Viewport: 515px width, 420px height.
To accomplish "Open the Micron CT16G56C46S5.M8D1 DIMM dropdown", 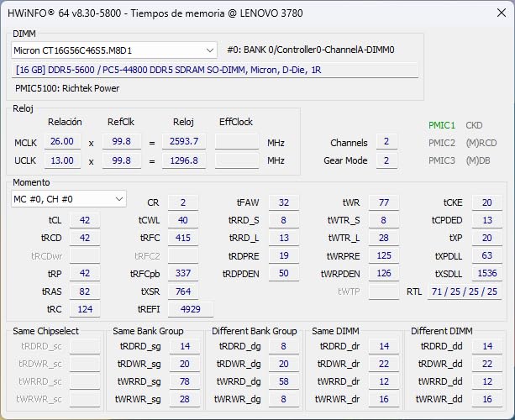I will 114,50.
